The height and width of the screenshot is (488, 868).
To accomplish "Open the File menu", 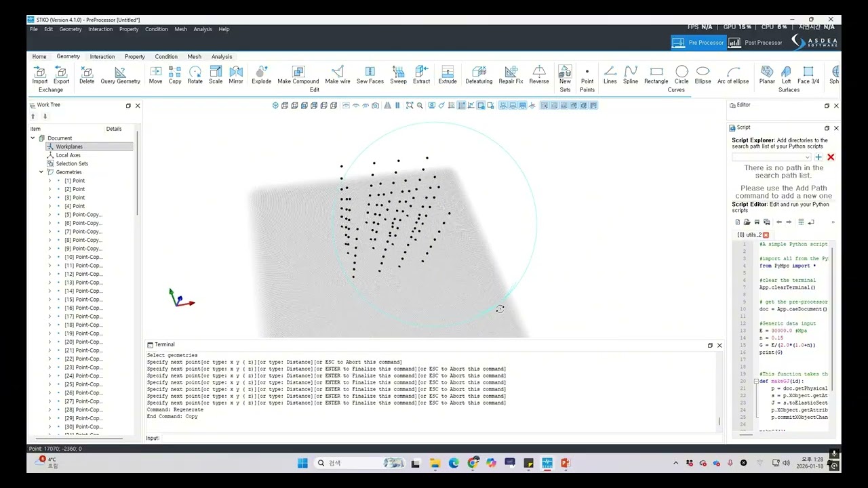I will click(x=34, y=29).
